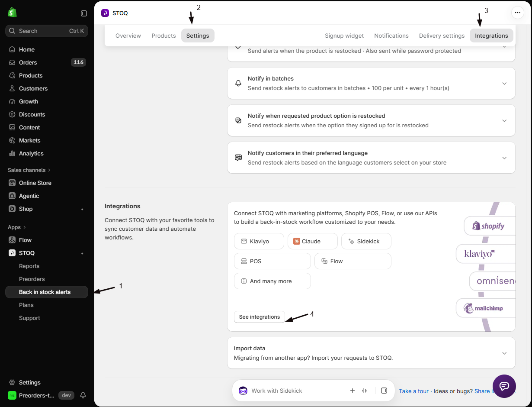Switch to the Products tab

pos(163,36)
